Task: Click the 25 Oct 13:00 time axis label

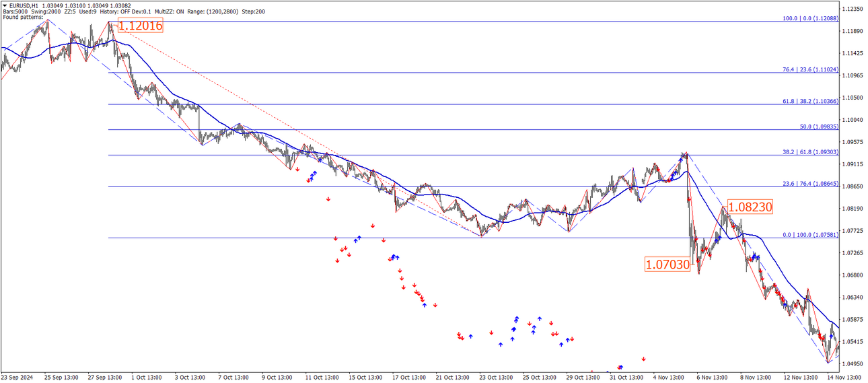Action: 540,378
